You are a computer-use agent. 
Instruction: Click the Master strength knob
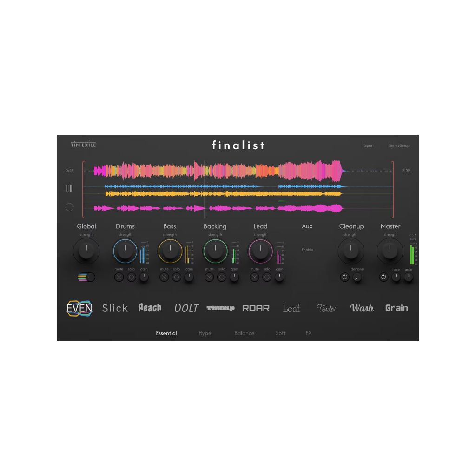tap(390, 251)
